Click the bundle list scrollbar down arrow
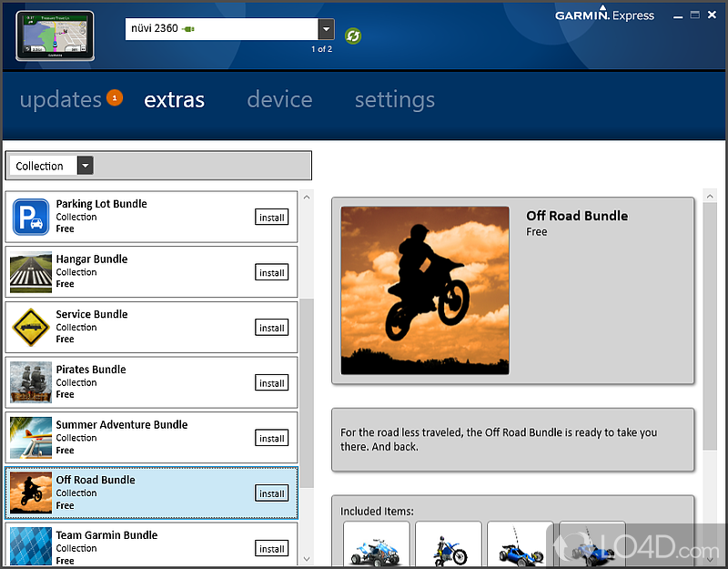 click(307, 558)
